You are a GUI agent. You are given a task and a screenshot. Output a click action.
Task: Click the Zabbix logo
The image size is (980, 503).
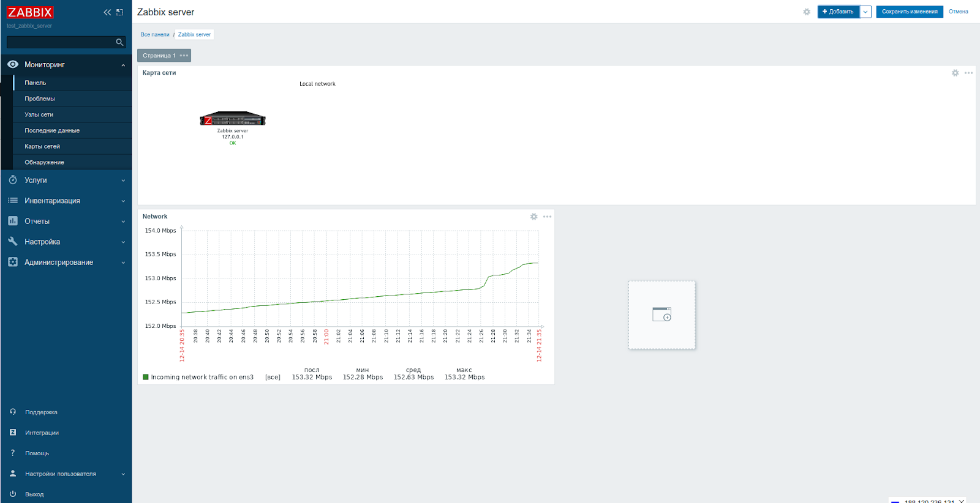point(30,12)
